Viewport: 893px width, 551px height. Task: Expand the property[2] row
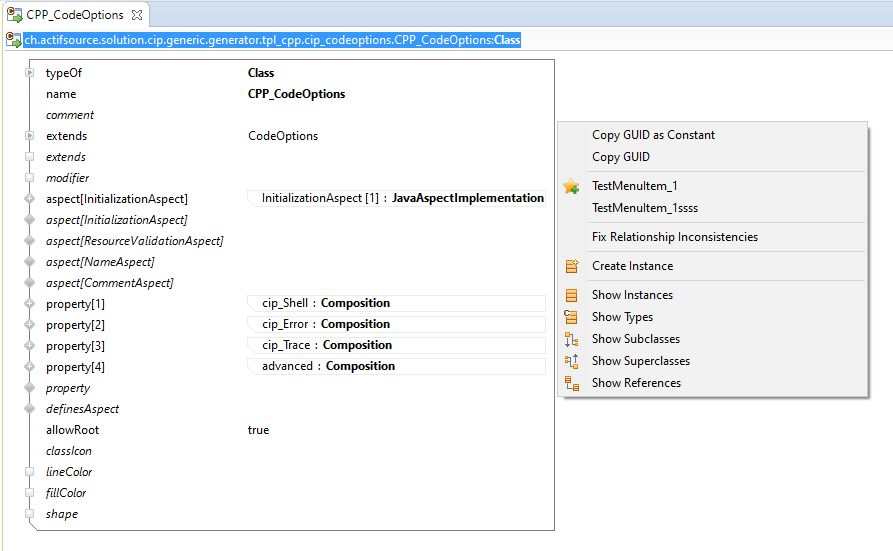tap(30, 325)
